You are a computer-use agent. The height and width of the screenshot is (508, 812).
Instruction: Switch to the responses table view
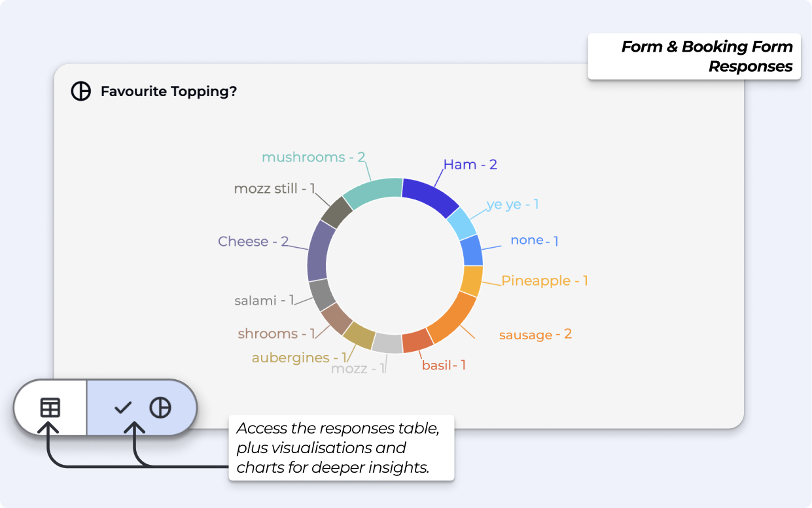coord(50,407)
